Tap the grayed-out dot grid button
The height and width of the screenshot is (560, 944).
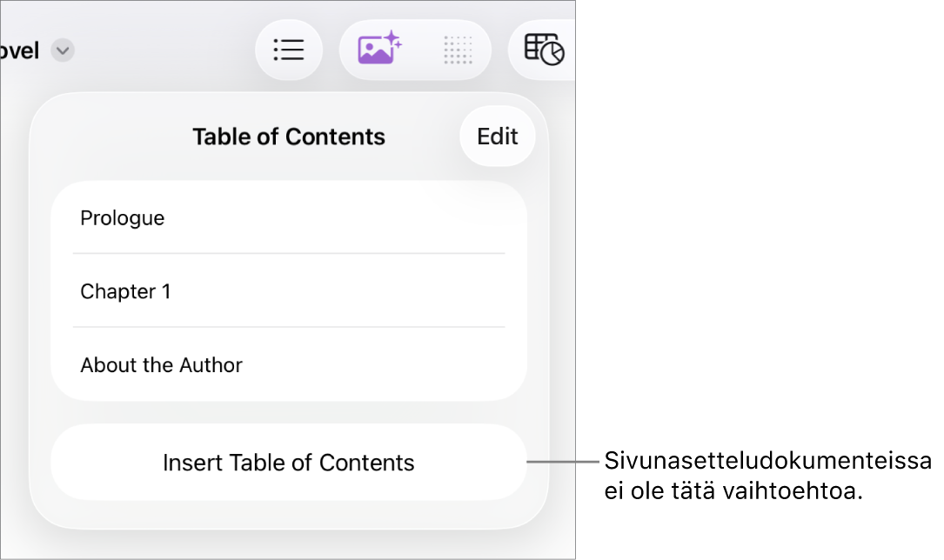click(458, 50)
